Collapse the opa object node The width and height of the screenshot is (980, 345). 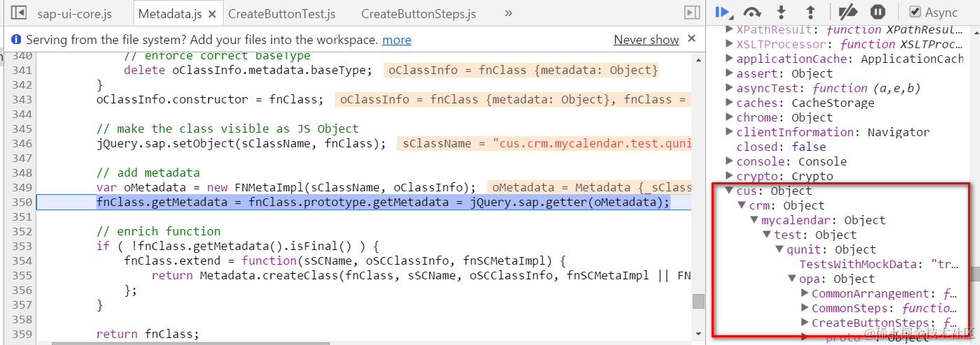coord(792,279)
